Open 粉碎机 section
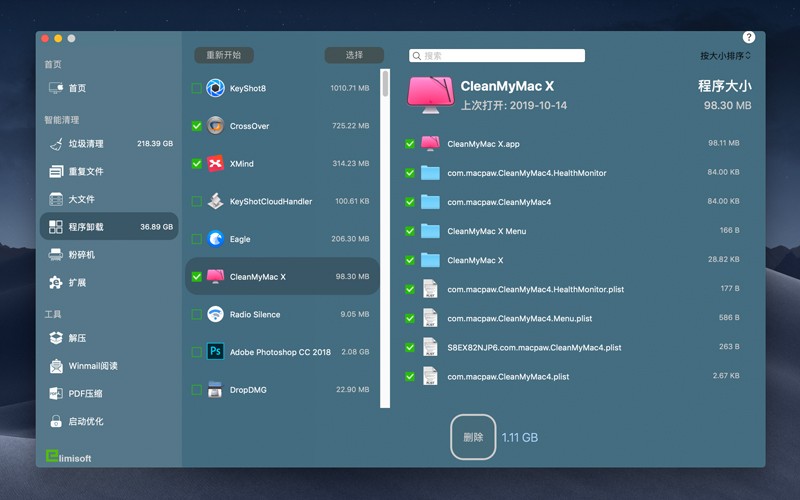800x500 pixels. point(109,254)
